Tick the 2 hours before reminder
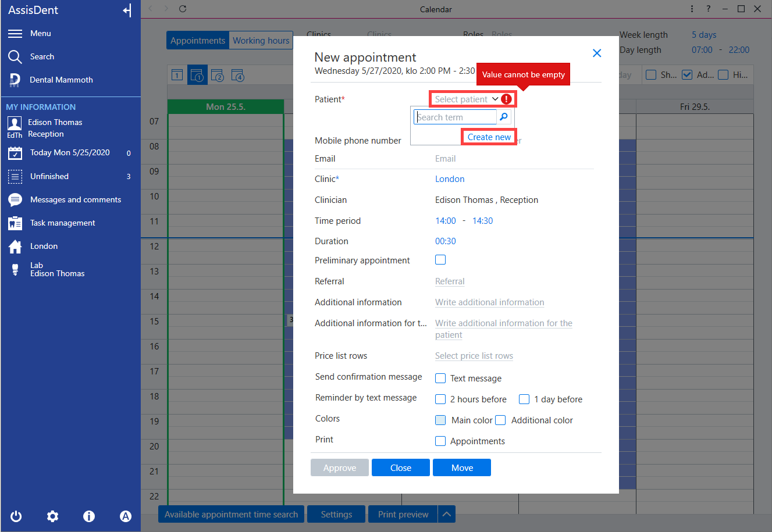The image size is (772, 532). pos(440,399)
